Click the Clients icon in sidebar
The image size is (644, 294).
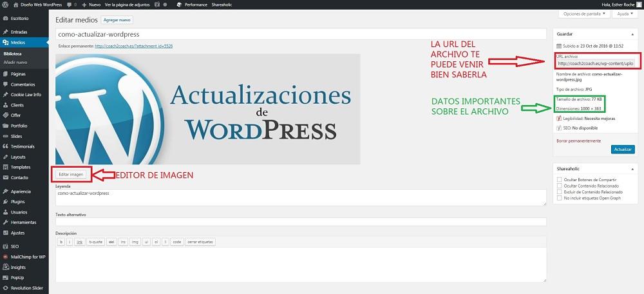coord(5,105)
